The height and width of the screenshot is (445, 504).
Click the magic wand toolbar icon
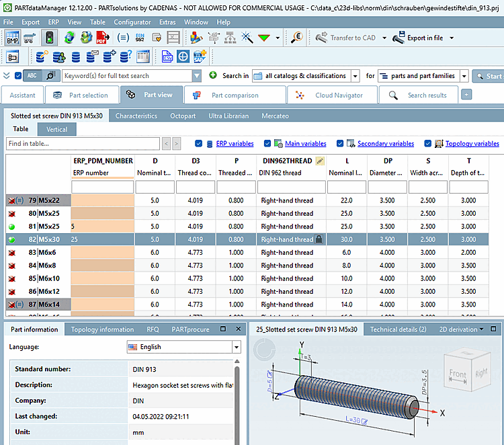point(247,38)
